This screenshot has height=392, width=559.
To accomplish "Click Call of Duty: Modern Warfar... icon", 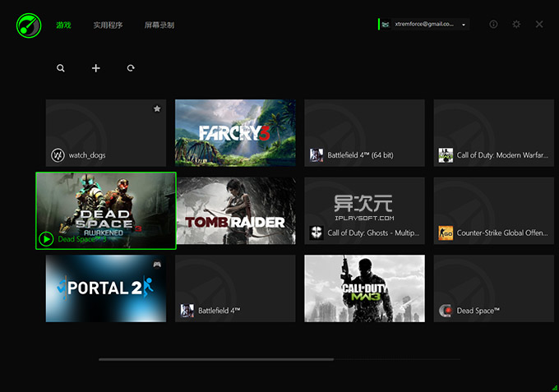I will [x=446, y=155].
